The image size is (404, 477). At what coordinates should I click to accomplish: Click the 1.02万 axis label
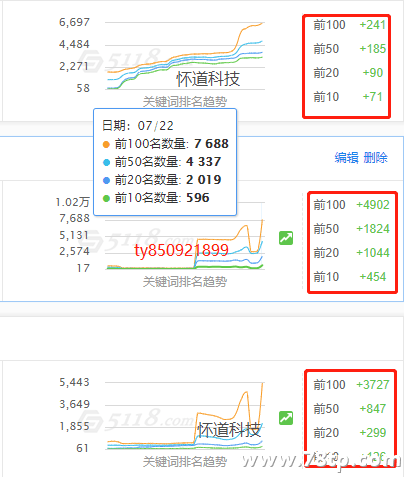point(73,202)
